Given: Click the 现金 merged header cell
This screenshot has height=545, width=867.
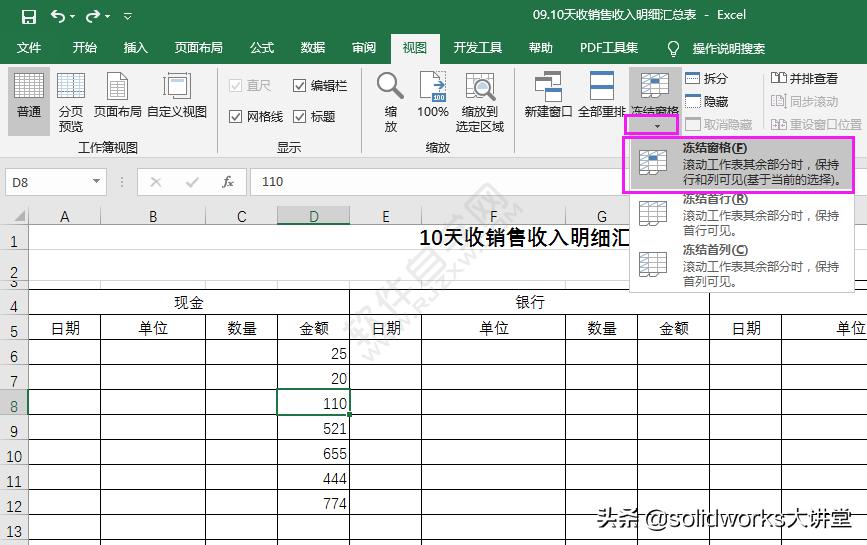Looking at the screenshot, I should 189,302.
